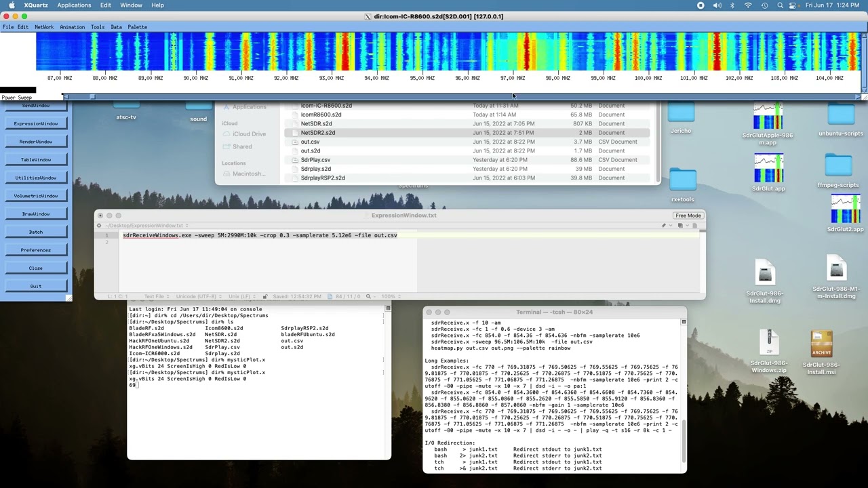The height and width of the screenshot is (488, 868).
Task: Open the unbuntu-scripts folder on desktop
Action: [x=841, y=115]
